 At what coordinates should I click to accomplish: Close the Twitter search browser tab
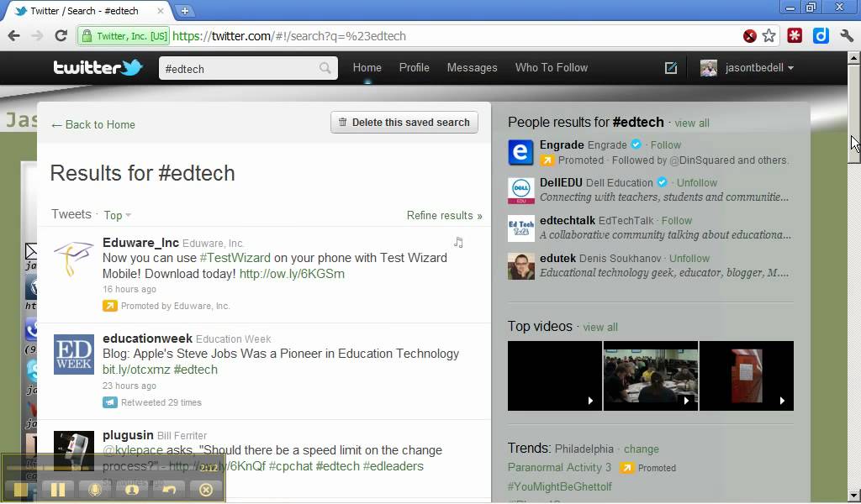(161, 10)
